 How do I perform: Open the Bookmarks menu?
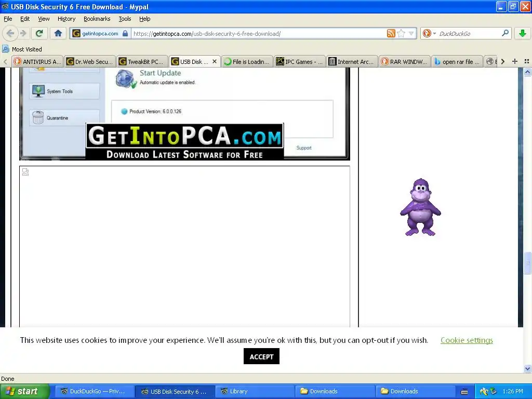click(97, 19)
